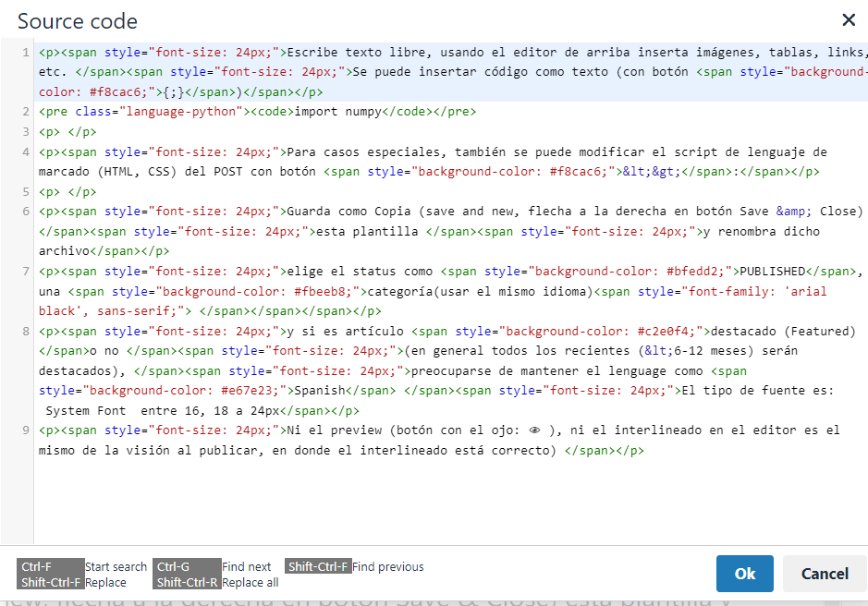Click Cancel to discard source edits

[x=825, y=574]
